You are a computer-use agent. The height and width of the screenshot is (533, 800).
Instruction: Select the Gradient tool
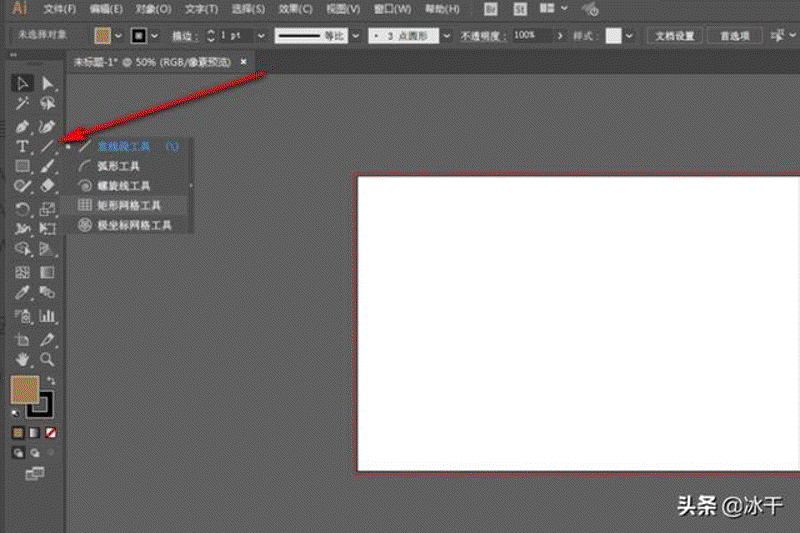pos(47,272)
